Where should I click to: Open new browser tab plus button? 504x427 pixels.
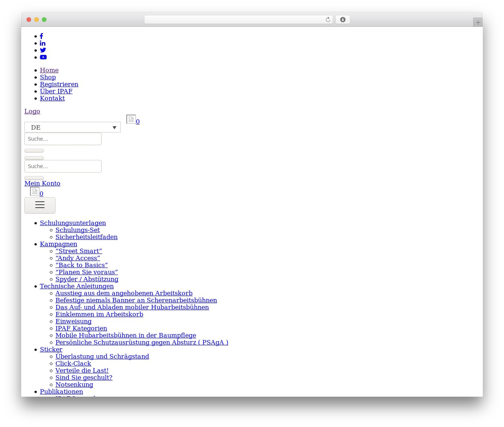(x=478, y=22)
